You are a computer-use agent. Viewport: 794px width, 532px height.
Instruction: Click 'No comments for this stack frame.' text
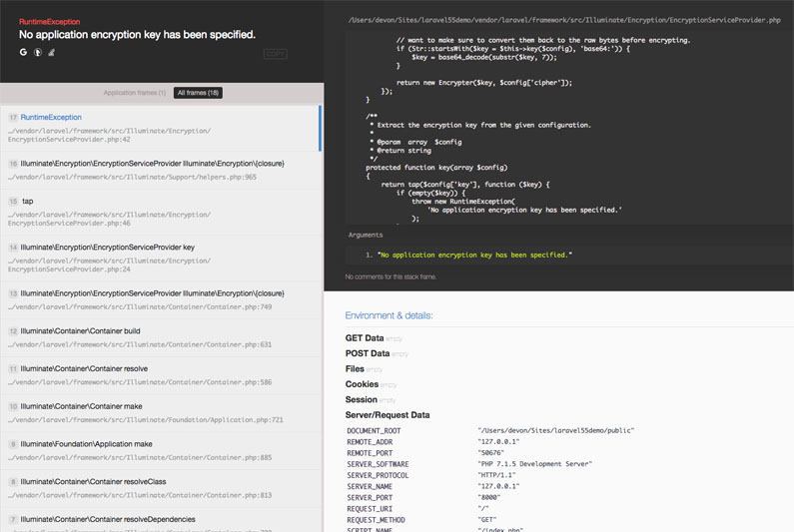pyautogui.click(x=391, y=276)
